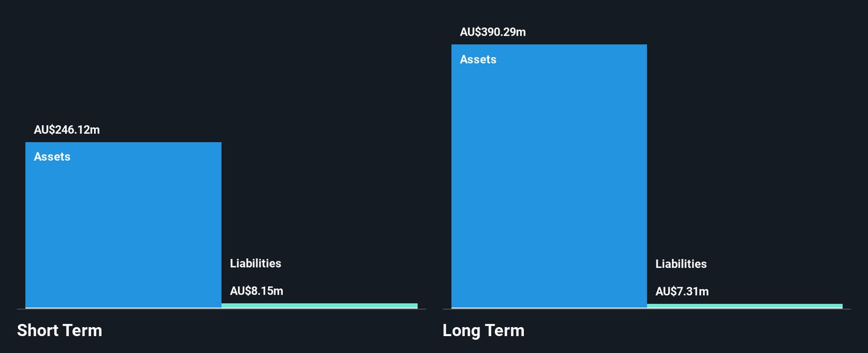Click the Long Term blue Assets bar
This screenshot has height=353, width=868.
[549, 176]
